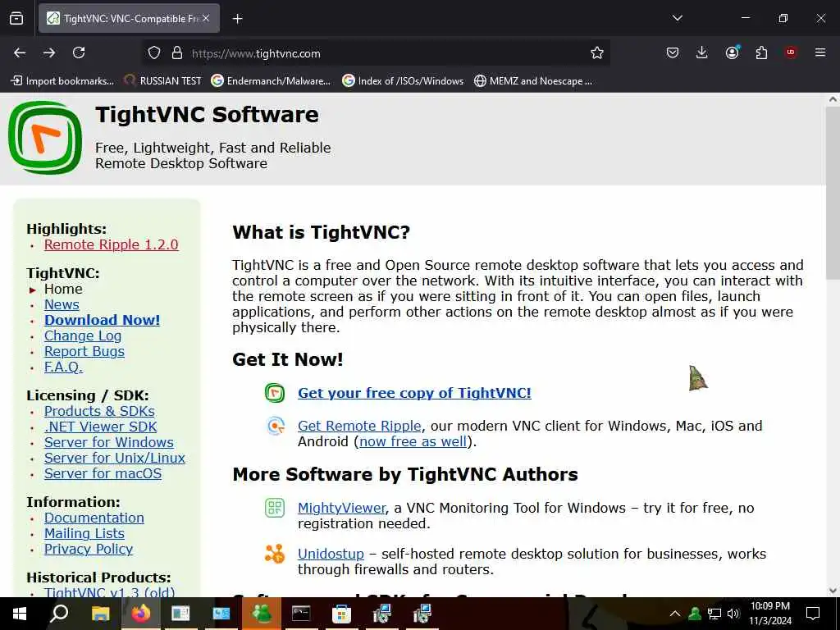Screen dimensions: 840x630
Task: Open the taskbar clock showing 10:09 PM
Action: [x=769, y=614]
